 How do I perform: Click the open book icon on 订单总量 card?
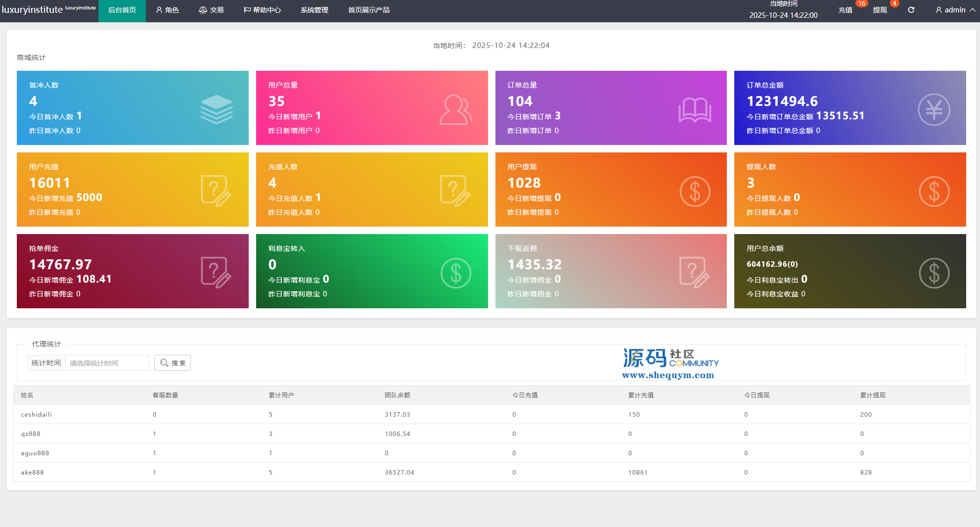click(x=695, y=109)
